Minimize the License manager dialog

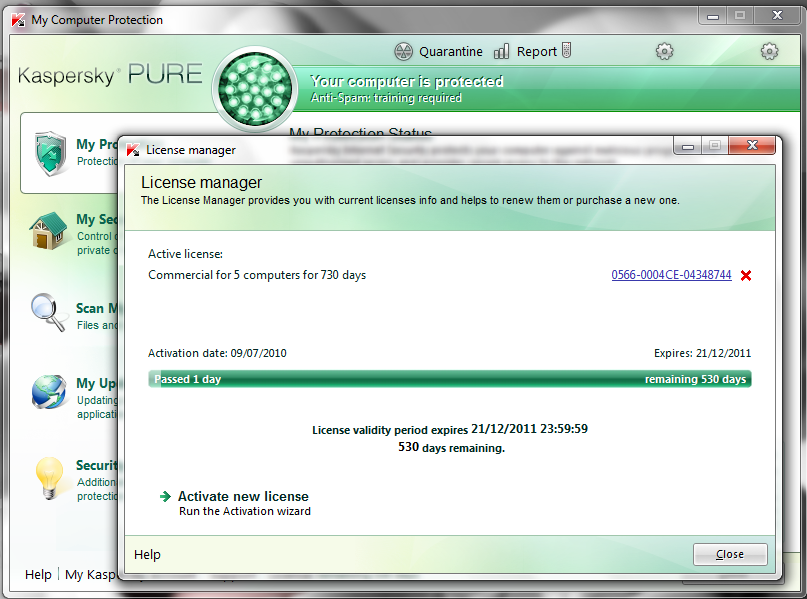688,146
